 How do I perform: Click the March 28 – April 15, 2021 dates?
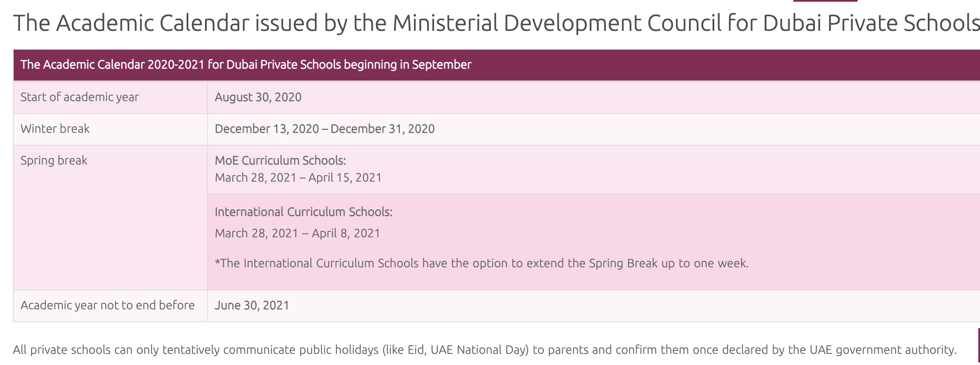point(298,178)
